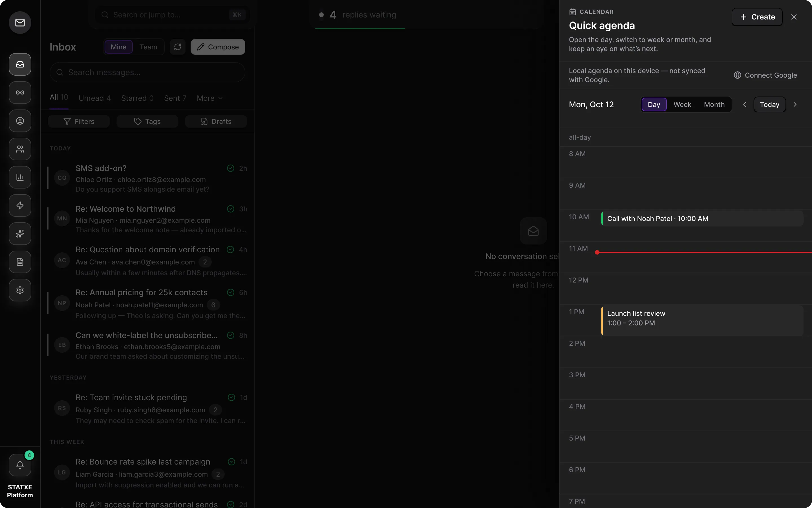Screen dimensions: 812x508
Task: Click the calendar icon beside CALENDAR label
Action: pos(572,12)
